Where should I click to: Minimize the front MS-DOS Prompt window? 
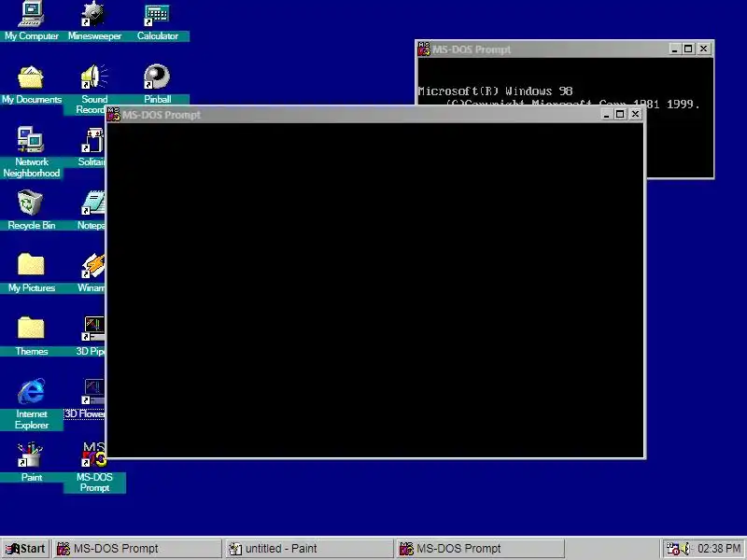coord(606,114)
